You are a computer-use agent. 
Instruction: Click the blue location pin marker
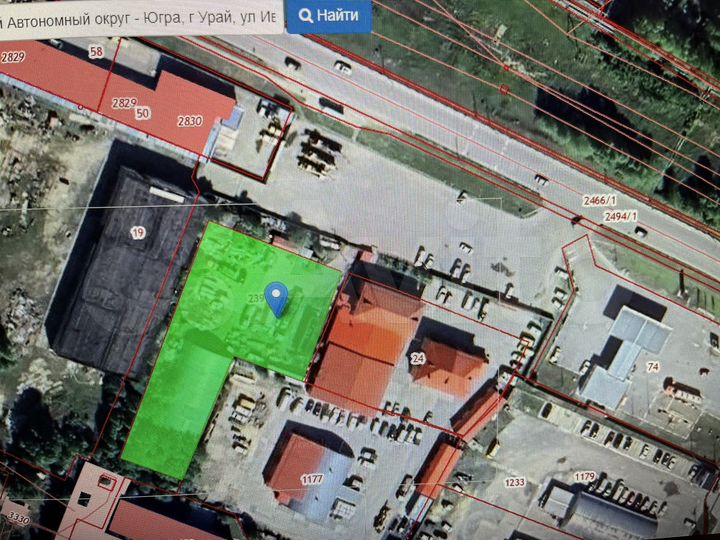(x=277, y=299)
